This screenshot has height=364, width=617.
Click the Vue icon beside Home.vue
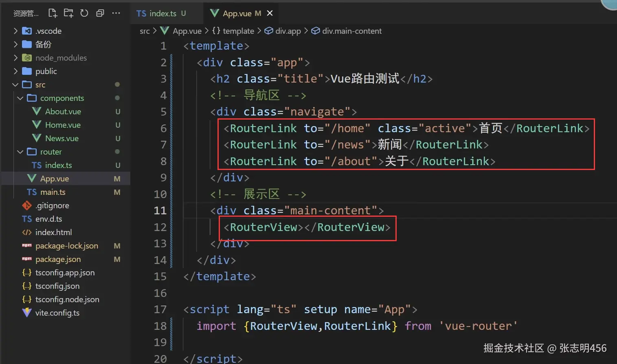click(x=37, y=125)
